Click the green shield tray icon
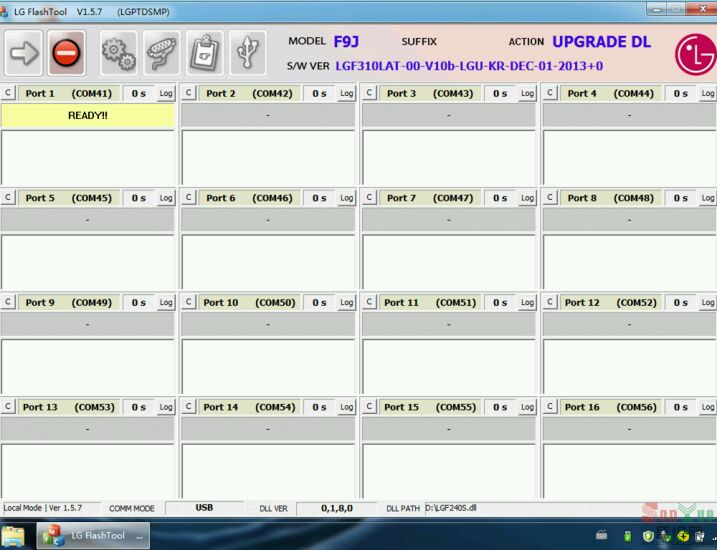717x550 pixels. (x=648, y=536)
